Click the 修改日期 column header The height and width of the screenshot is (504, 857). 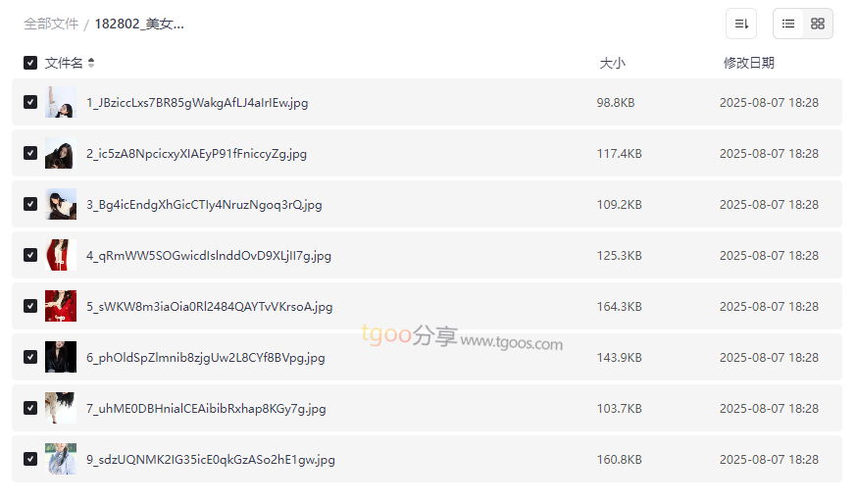(x=749, y=63)
